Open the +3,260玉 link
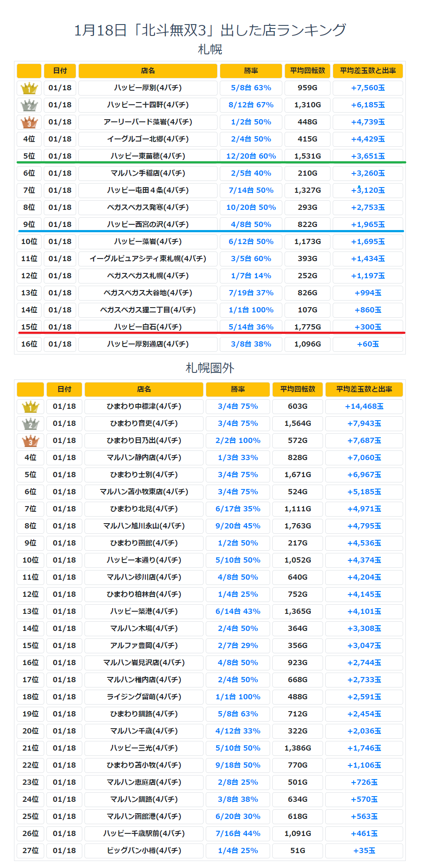429x868 pixels. 368,173
